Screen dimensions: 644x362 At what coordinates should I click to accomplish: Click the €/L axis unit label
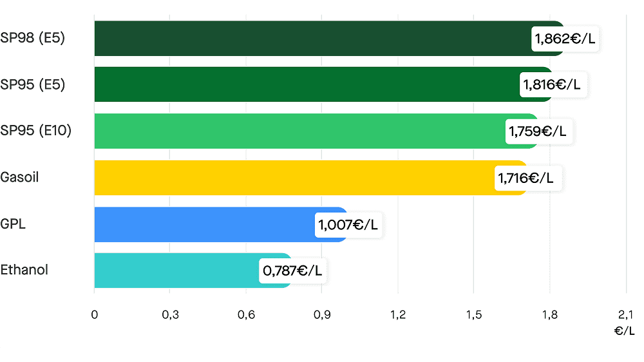tap(624, 331)
